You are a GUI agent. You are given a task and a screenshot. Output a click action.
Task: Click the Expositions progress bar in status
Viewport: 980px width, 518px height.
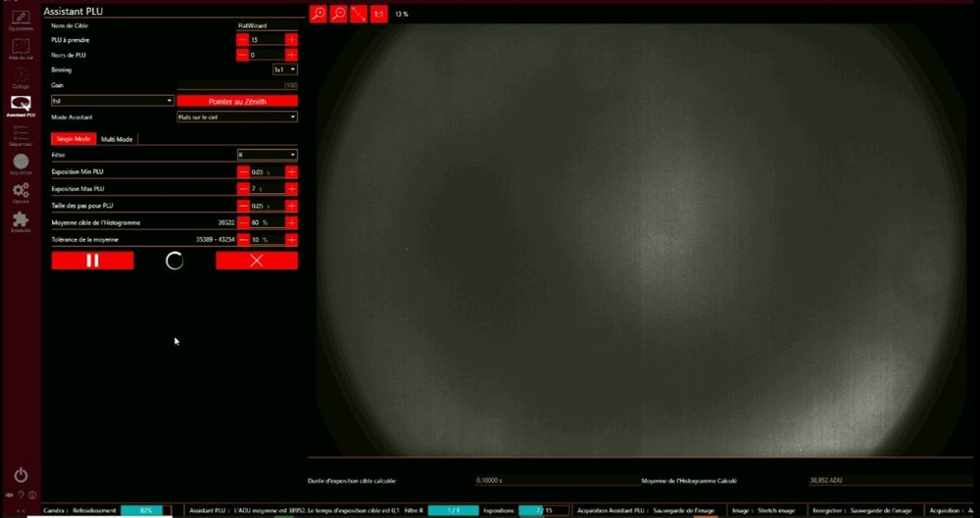tap(544, 510)
